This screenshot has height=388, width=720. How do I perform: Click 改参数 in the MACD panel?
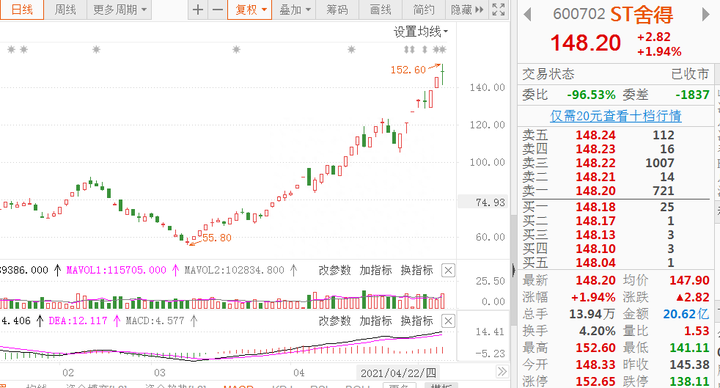click(335, 321)
